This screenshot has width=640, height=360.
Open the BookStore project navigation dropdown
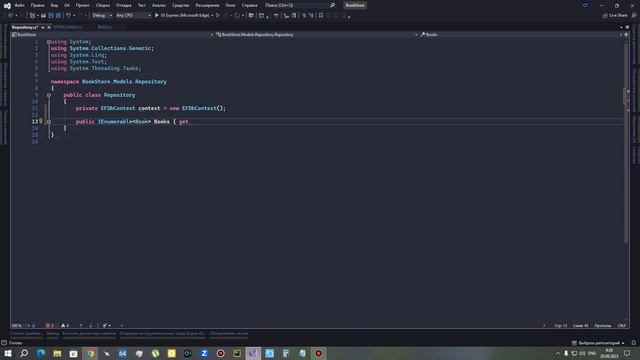click(x=113, y=35)
